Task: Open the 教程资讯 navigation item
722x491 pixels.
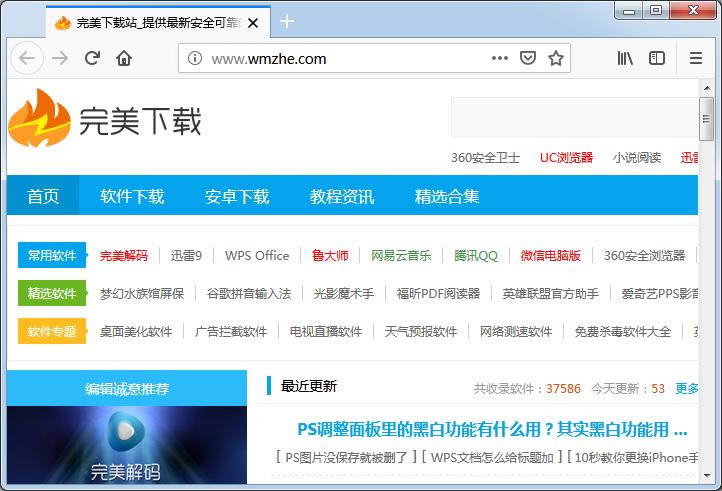Action: click(342, 196)
